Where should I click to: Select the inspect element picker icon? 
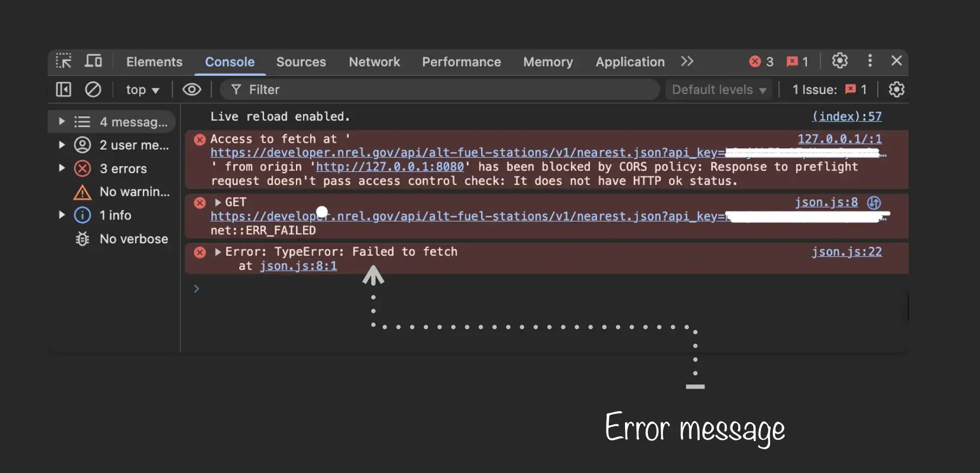click(64, 61)
